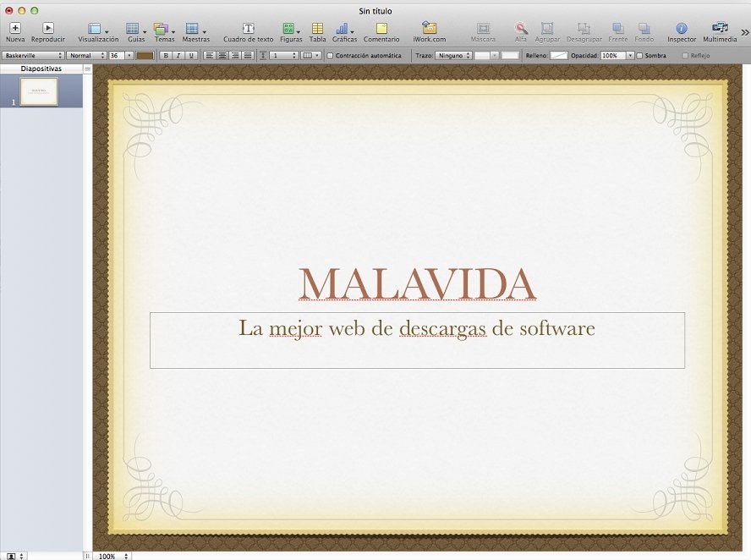This screenshot has width=751, height=560.
Task: Align text to the left
Action: click(209, 56)
